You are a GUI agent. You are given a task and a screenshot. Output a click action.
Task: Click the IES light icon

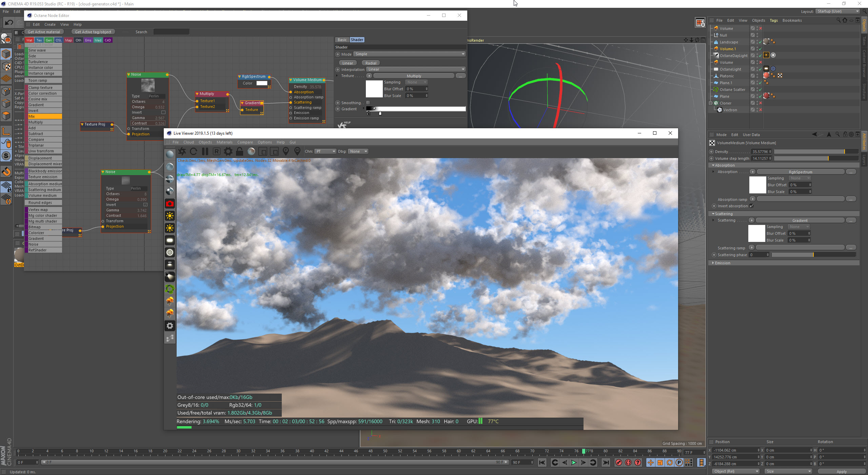tap(170, 264)
